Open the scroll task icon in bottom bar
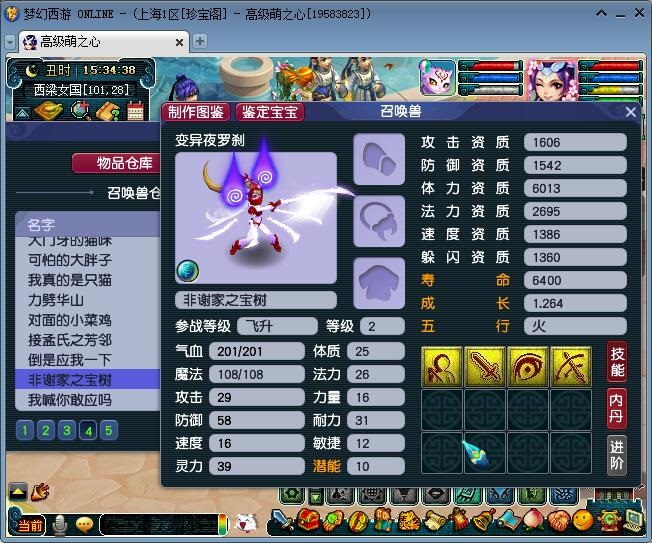Viewport: 652px width, 543px height. (x=434, y=521)
